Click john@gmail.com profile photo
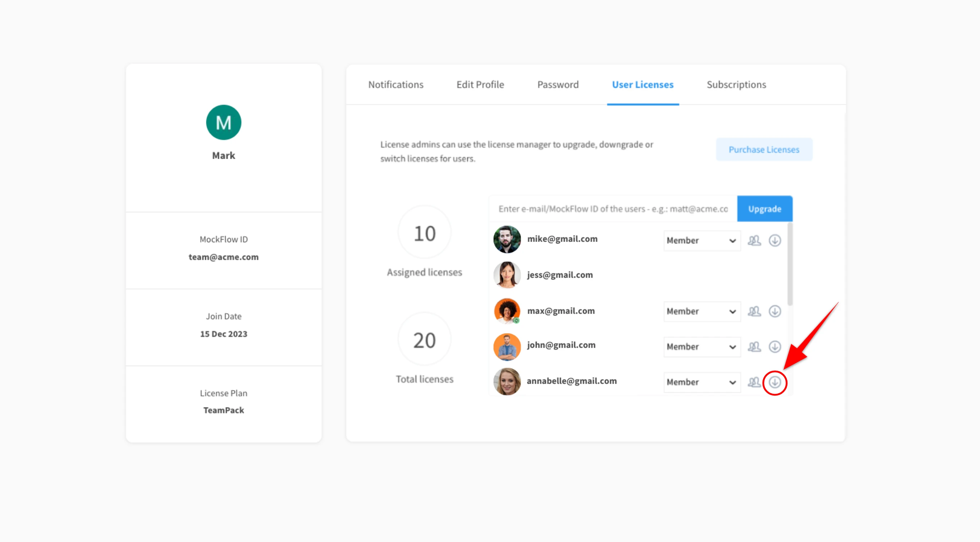The width and height of the screenshot is (980, 542). (507, 347)
